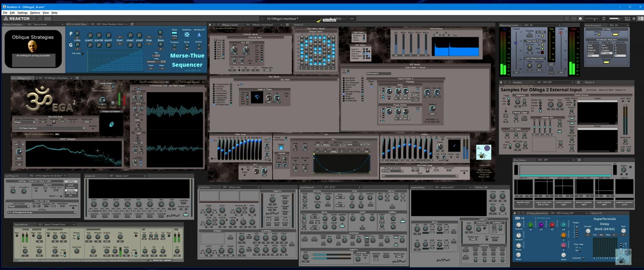Viewport: 644px width, 270px height.
Task: Select Par routing in SpaceMaster
Action: pyautogui.click(x=77, y=238)
